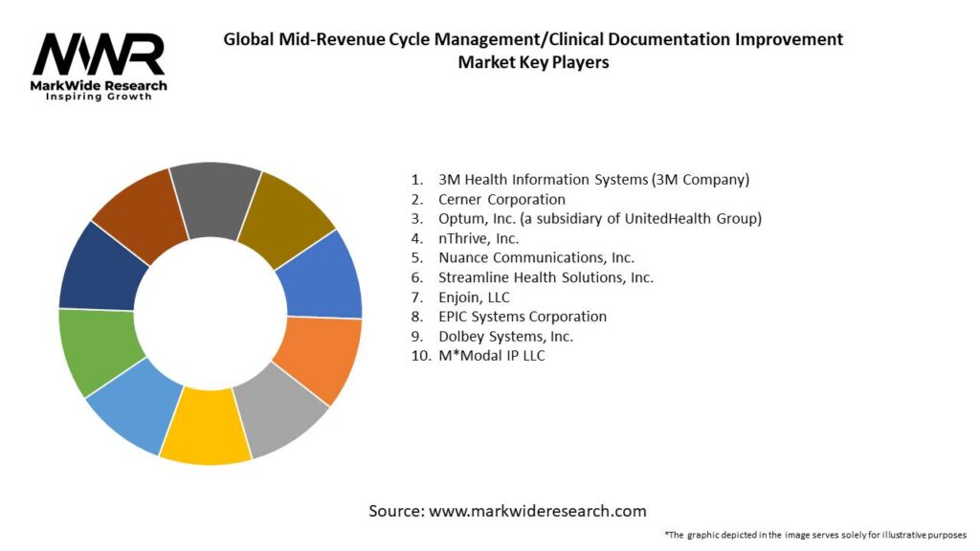Select Nuance Communications, Inc. in the list

point(536,257)
